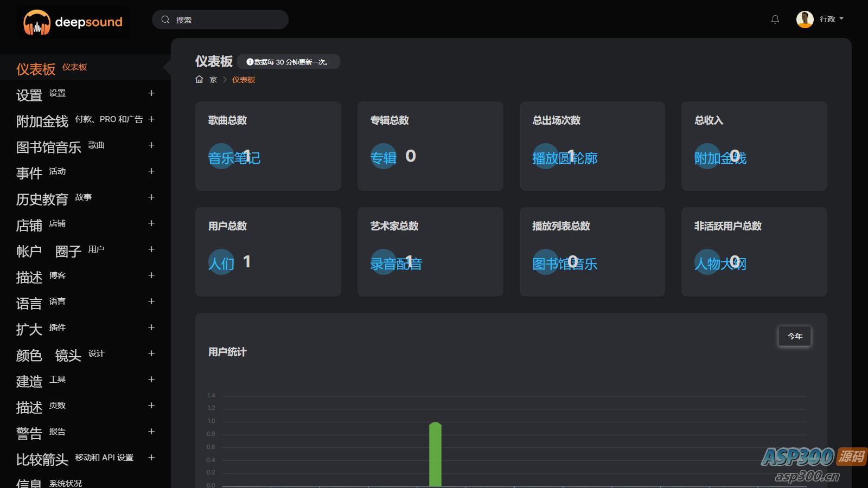The image size is (868, 488).
Task: Click the total songs card icon
Action: click(221, 156)
